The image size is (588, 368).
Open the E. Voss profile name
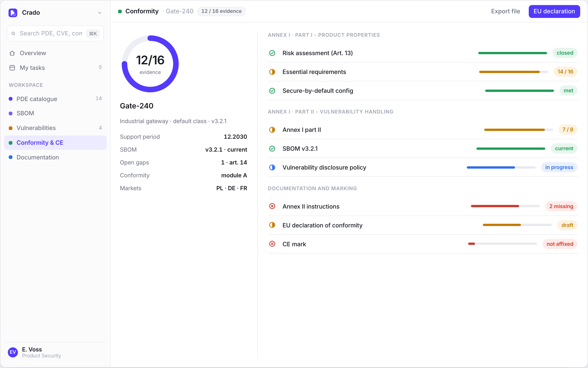point(32,349)
